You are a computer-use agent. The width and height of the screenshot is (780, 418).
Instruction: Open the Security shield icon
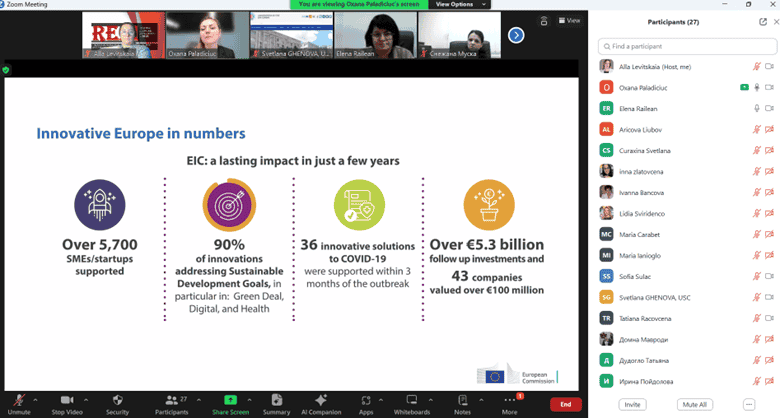coord(117,400)
